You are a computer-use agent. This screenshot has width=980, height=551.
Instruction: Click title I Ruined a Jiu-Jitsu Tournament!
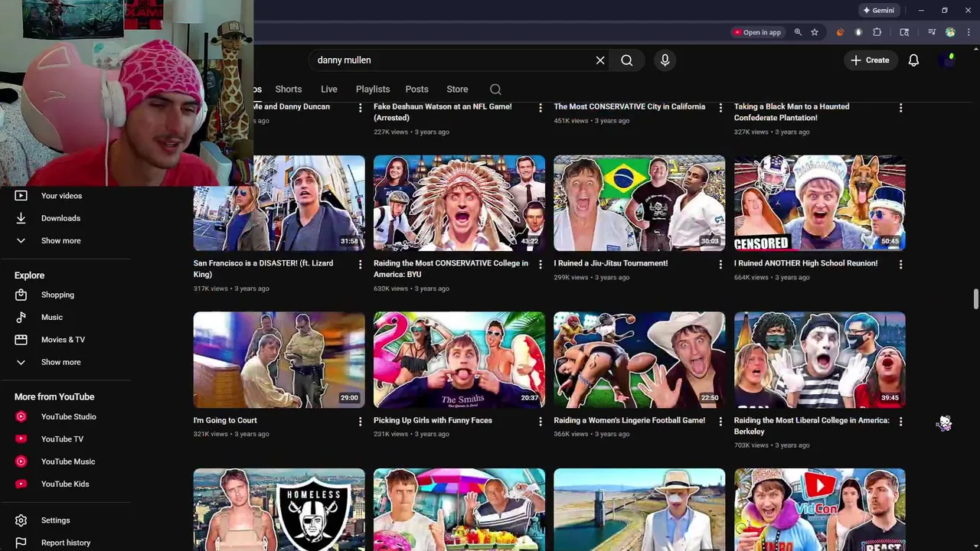[x=611, y=263]
